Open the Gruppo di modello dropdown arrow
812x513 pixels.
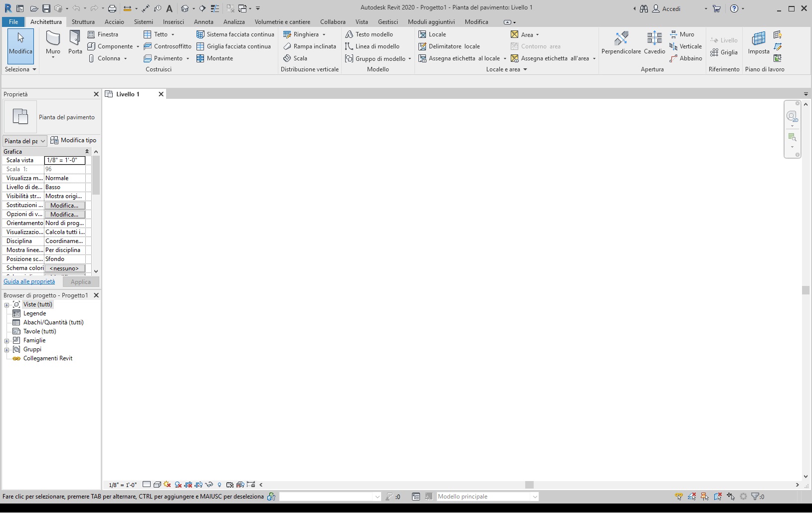(410, 58)
